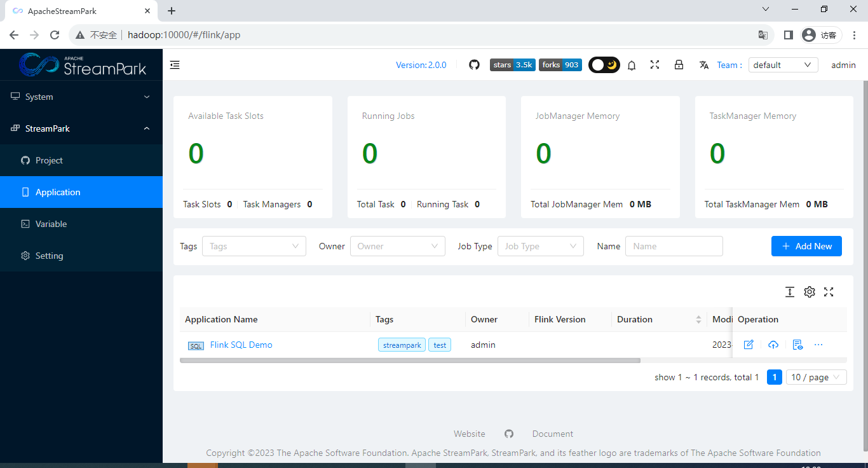This screenshot has width=868, height=468.
Task: Click the Name search input field
Action: [x=674, y=246]
